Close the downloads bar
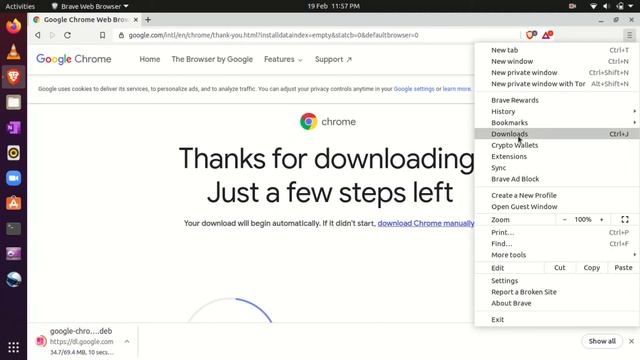640x360 pixels. [x=631, y=341]
